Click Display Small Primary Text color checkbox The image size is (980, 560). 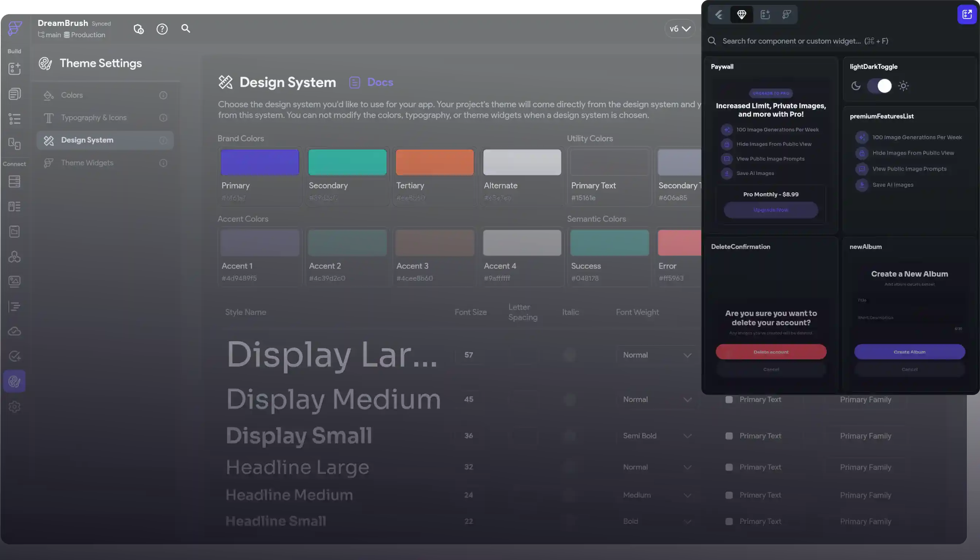[x=729, y=436]
